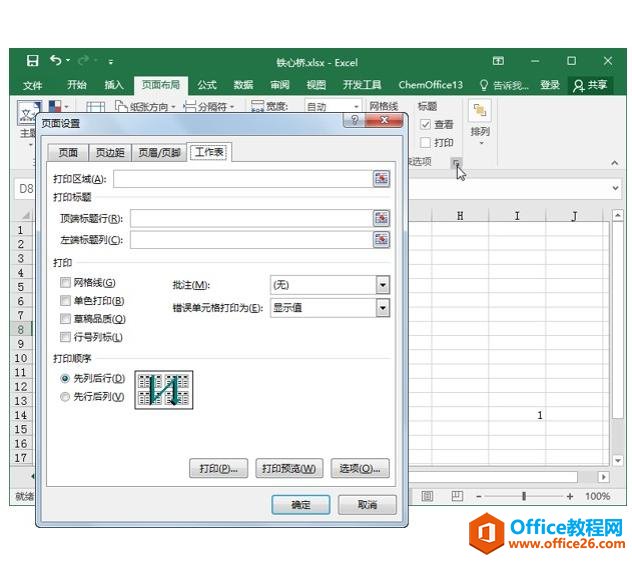
Task: Click the vertical scrollbar down arrow
Action: tap(617, 460)
